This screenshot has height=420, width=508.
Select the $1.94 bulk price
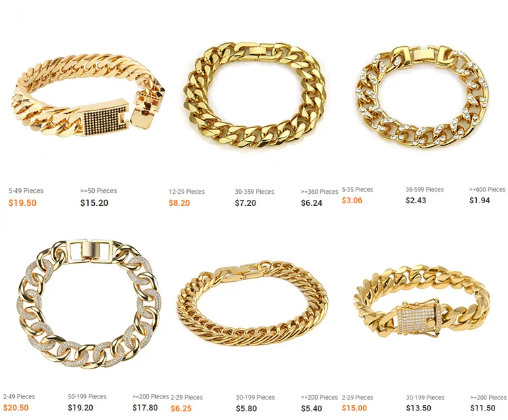(480, 201)
